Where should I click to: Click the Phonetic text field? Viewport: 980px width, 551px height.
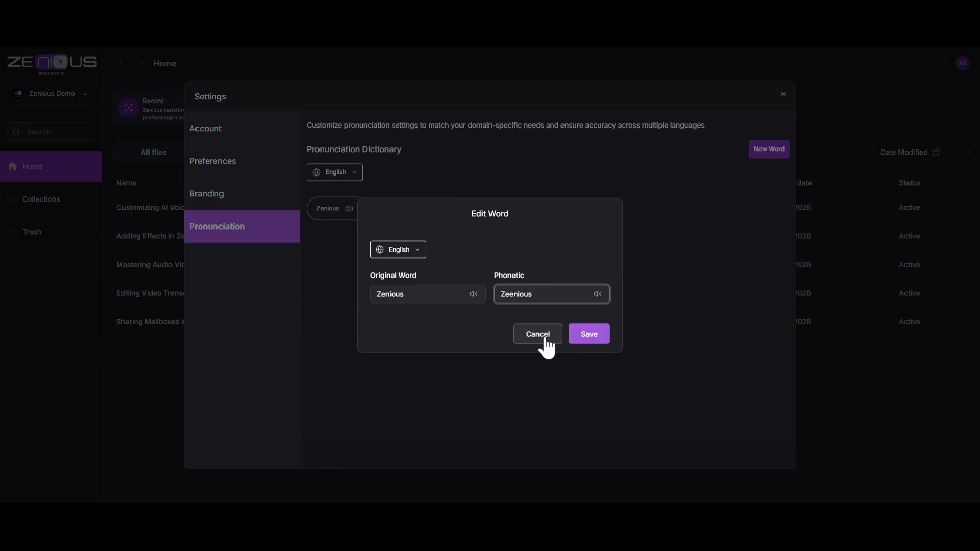(x=541, y=294)
